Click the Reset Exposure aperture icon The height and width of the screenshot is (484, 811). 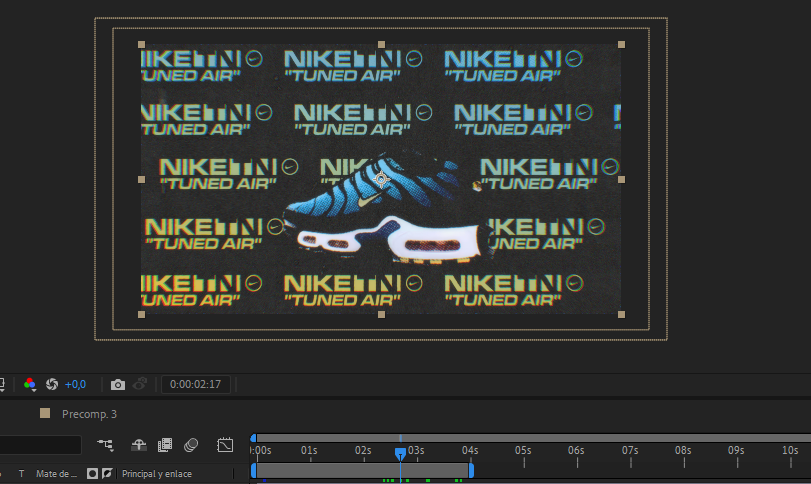[52, 384]
